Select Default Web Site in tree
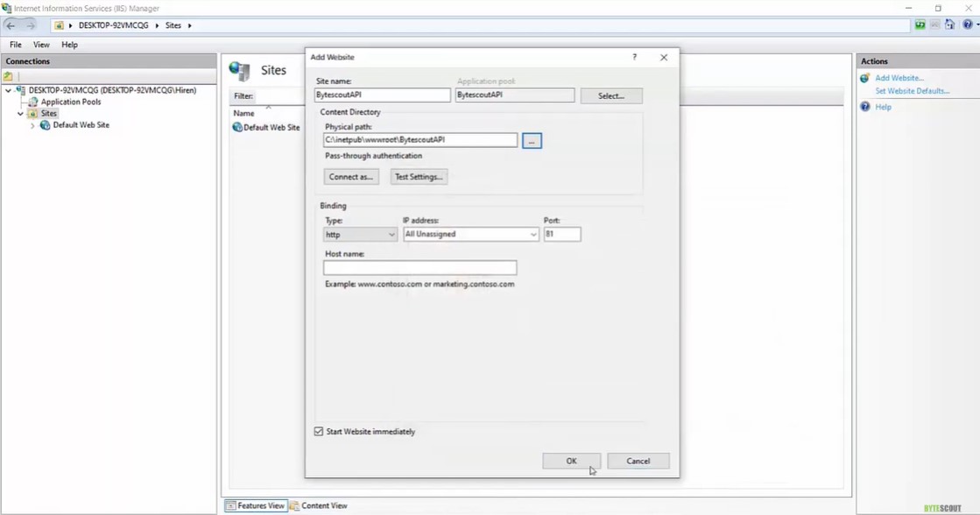 [81, 125]
